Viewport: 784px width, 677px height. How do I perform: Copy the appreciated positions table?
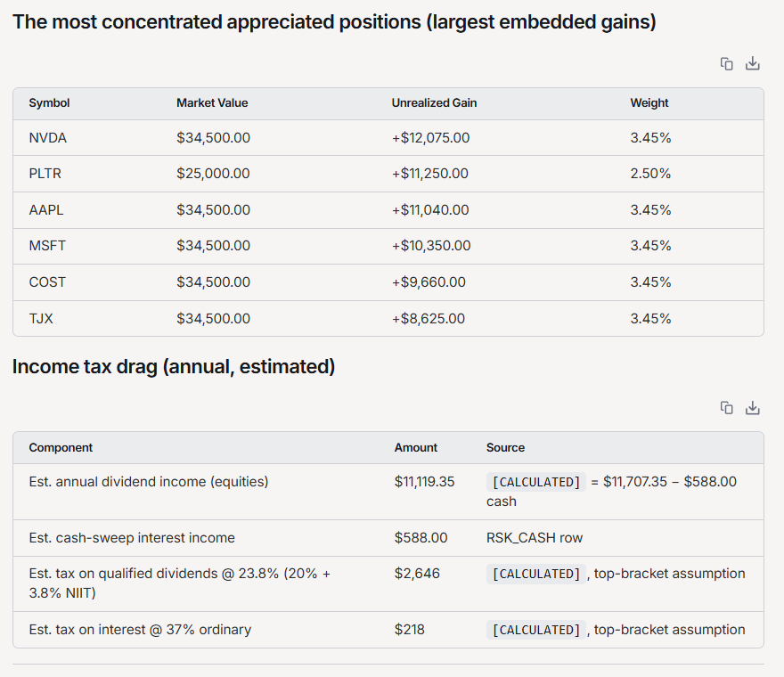click(726, 64)
